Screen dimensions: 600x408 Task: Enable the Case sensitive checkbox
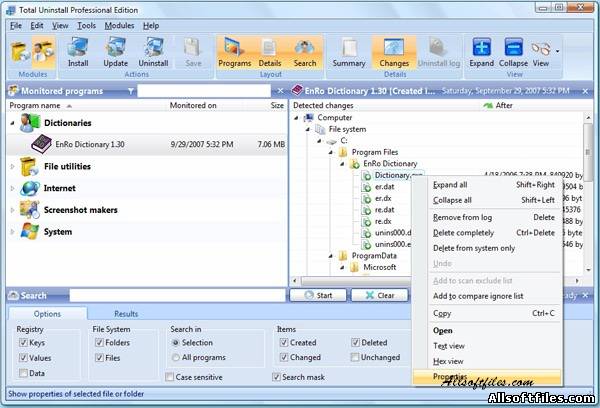point(169,377)
